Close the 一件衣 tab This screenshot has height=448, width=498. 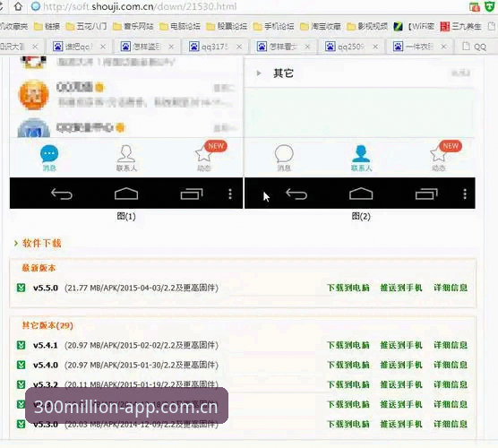tap(443, 47)
